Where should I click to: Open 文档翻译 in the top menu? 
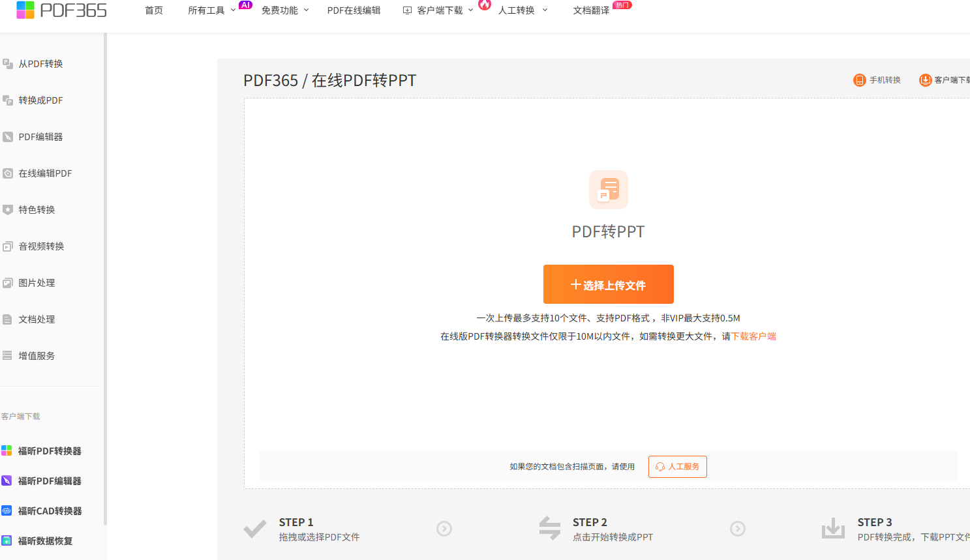[591, 10]
